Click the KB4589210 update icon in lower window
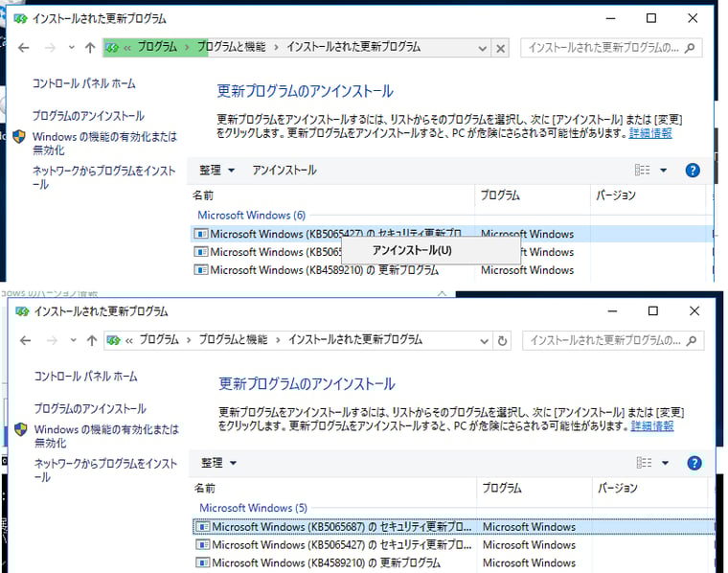 203,563
